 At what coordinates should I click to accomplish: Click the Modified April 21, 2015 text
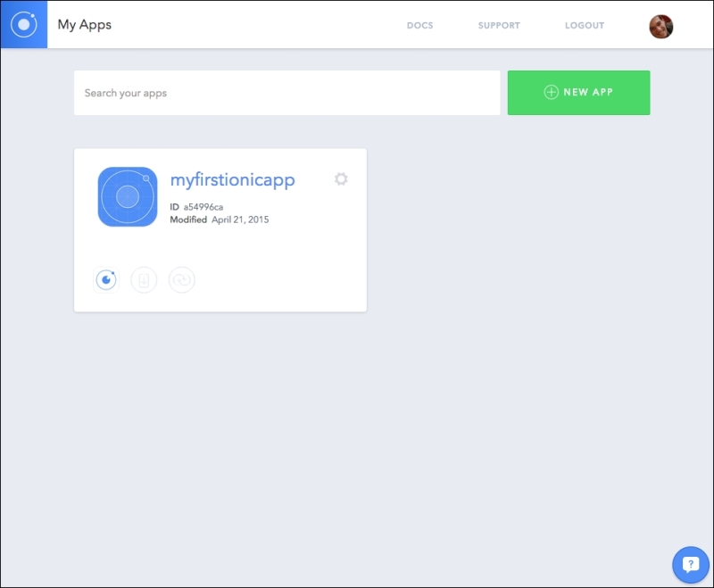[x=219, y=219]
